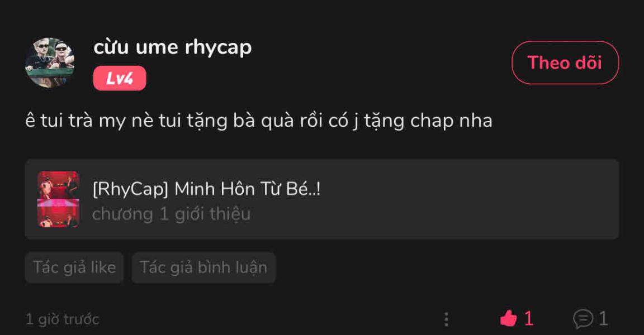This screenshot has height=335, width=644.
Task: Select the Tác giả like tag
Action: click(74, 267)
